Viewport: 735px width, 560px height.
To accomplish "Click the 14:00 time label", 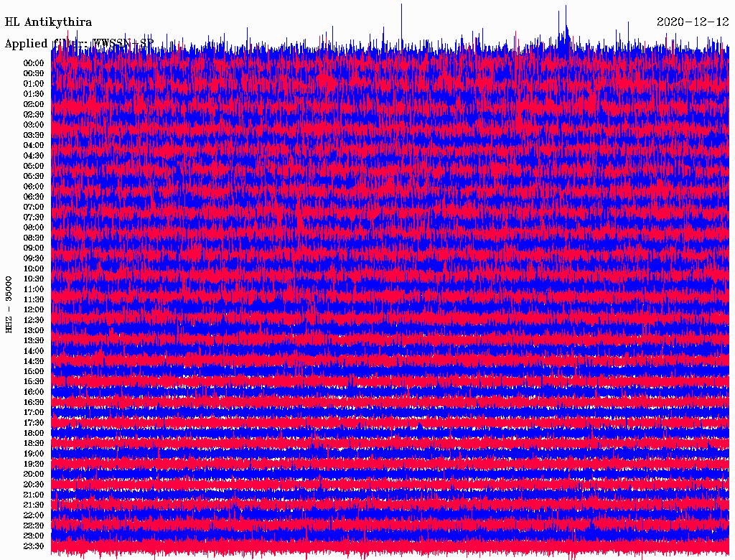I will coord(34,351).
